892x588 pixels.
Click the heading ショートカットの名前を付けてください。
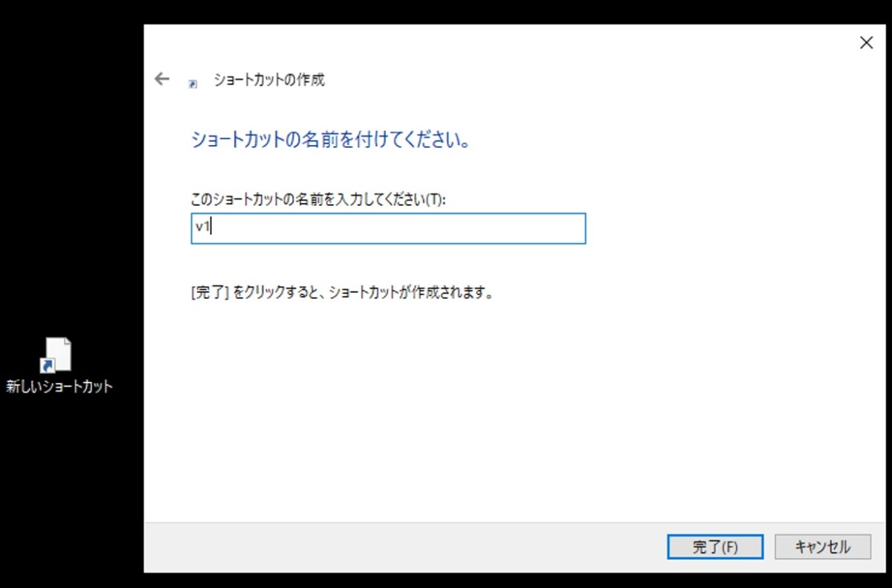click(332, 140)
